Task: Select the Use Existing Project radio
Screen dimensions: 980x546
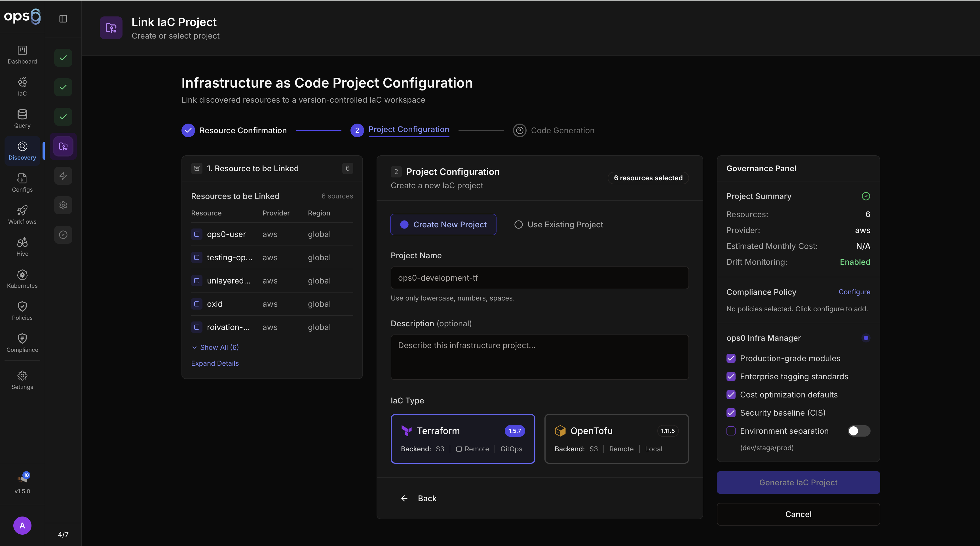Action: click(x=519, y=224)
